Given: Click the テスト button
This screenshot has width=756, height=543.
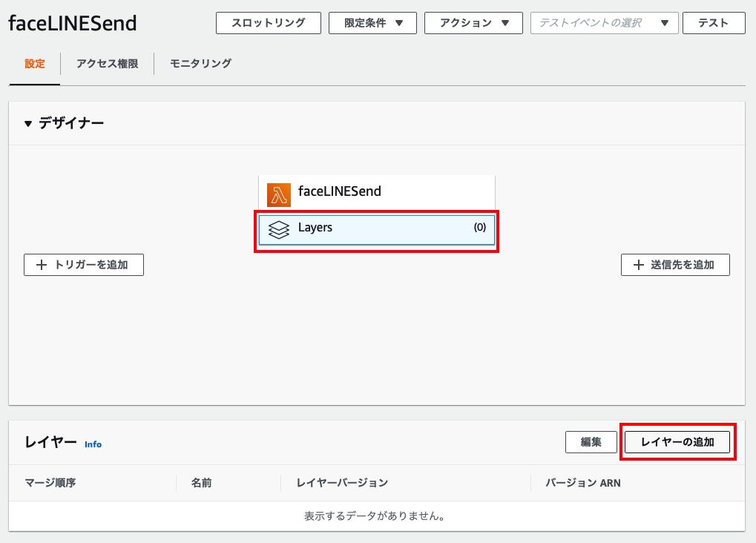Looking at the screenshot, I should click(x=714, y=23).
